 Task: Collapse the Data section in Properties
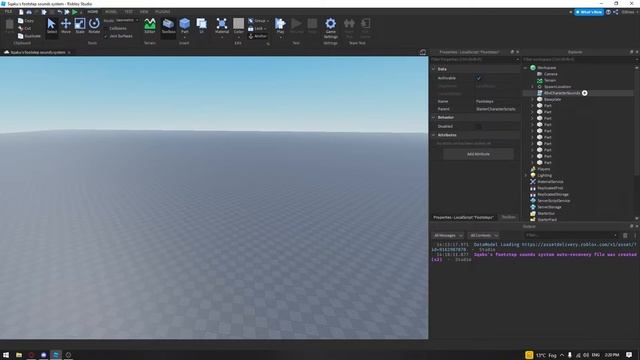pyautogui.click(x=433, y=69)
